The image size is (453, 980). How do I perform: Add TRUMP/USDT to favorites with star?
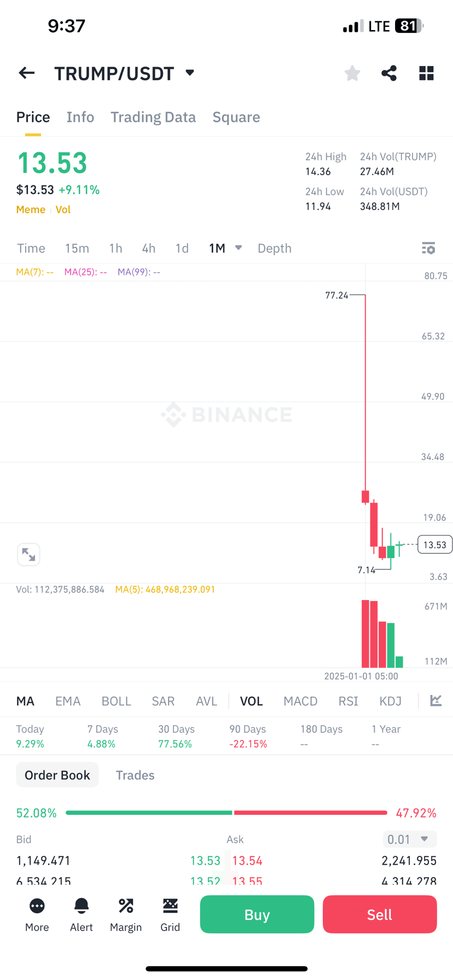click(352, 73)
